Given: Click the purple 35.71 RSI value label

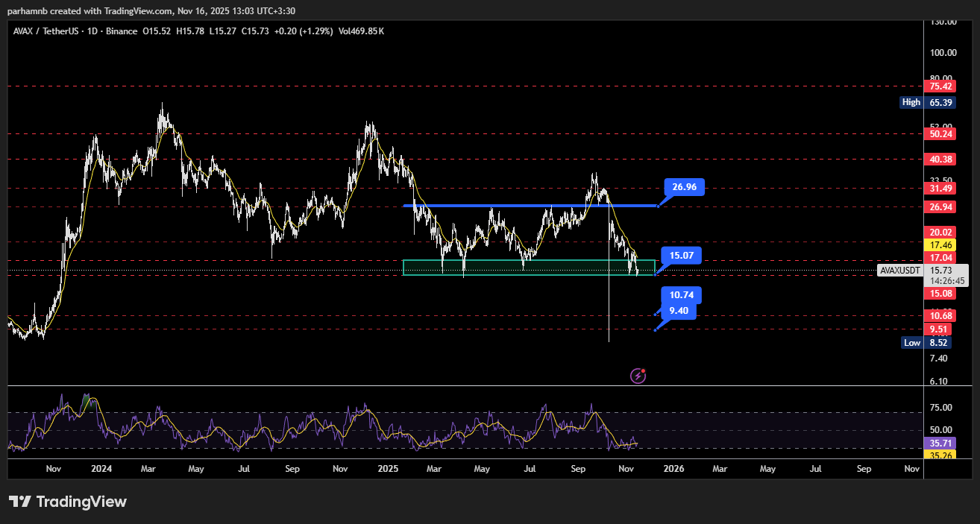Looking at the screenshot, I should click(938, 443).
